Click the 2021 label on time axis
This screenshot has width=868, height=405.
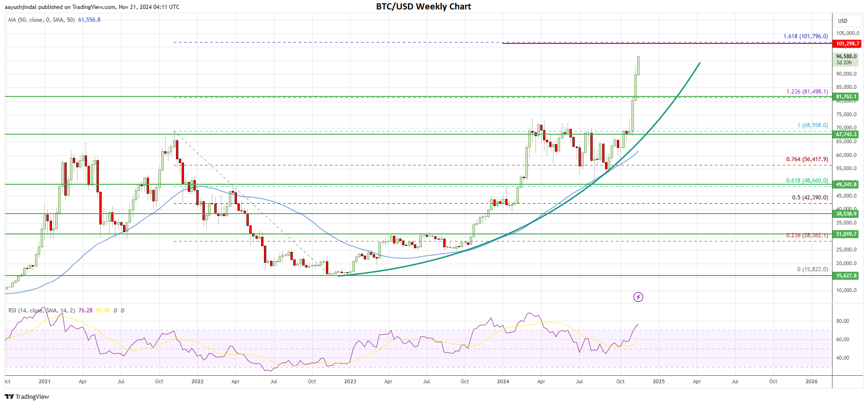click(44, 381)
